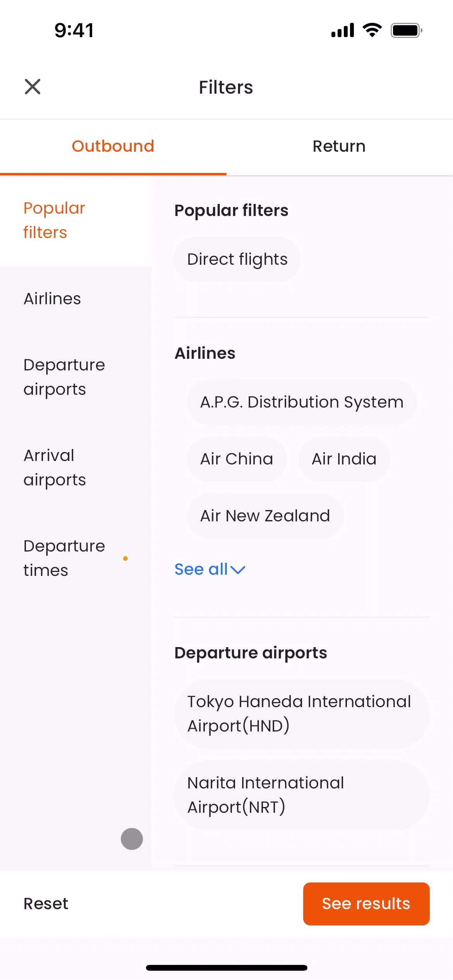Image resolution: width=453 pixels, height=980 pixels.
Task: Toggle the Air India airline chip
Action: [x=344, y=459]
